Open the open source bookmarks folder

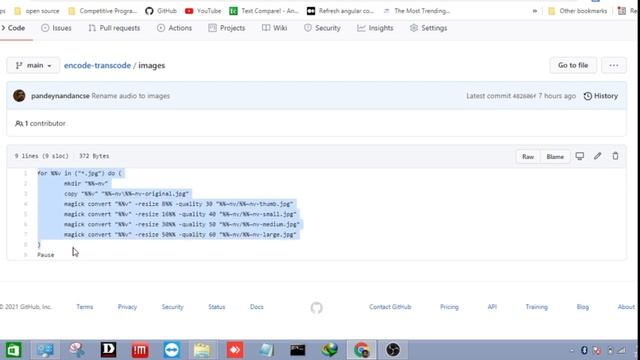click(37, 11)
